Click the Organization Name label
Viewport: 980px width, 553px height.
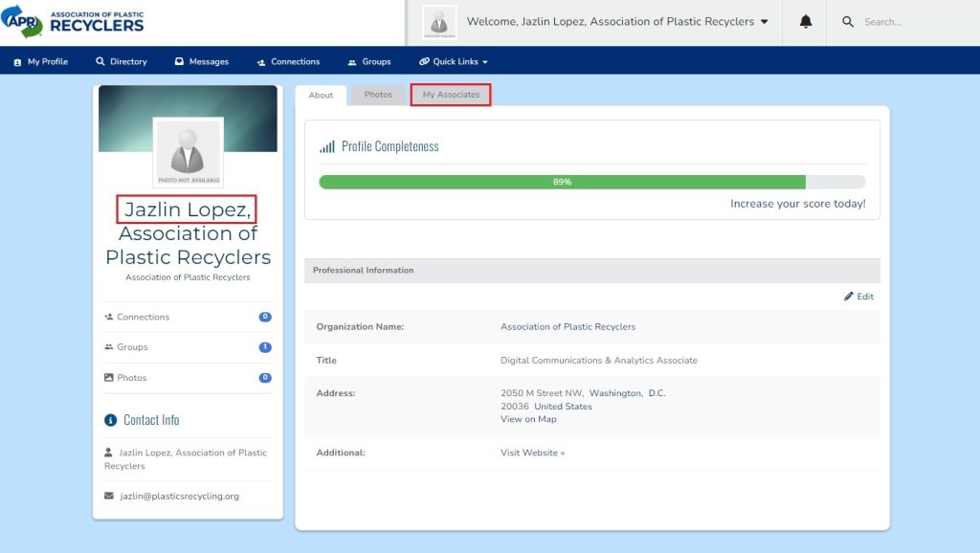[360, 327]
